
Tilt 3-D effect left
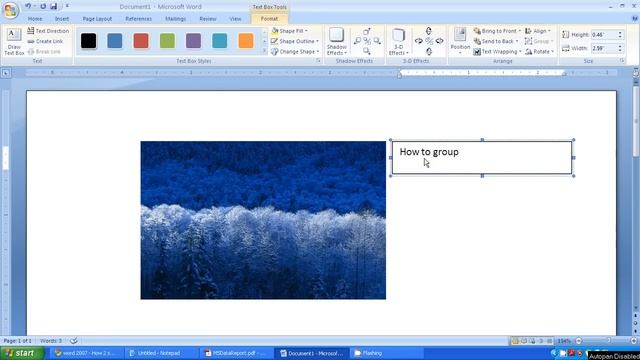point(419,41)
